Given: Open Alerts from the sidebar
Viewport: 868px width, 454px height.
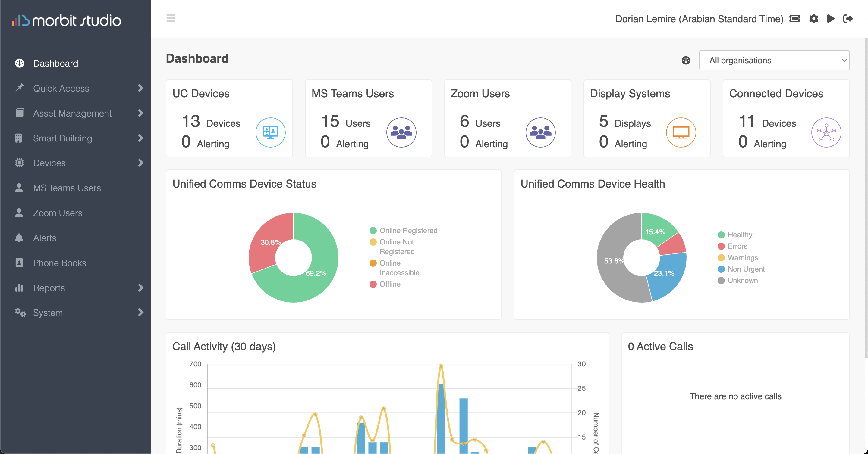Looking at the screenshot, I should [45, 238].
